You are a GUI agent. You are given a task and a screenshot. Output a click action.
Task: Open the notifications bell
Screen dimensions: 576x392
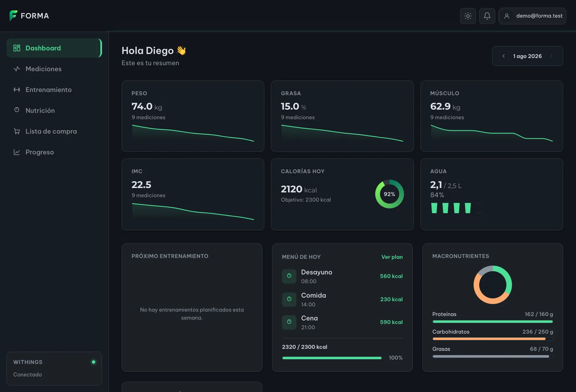(487, 16)
